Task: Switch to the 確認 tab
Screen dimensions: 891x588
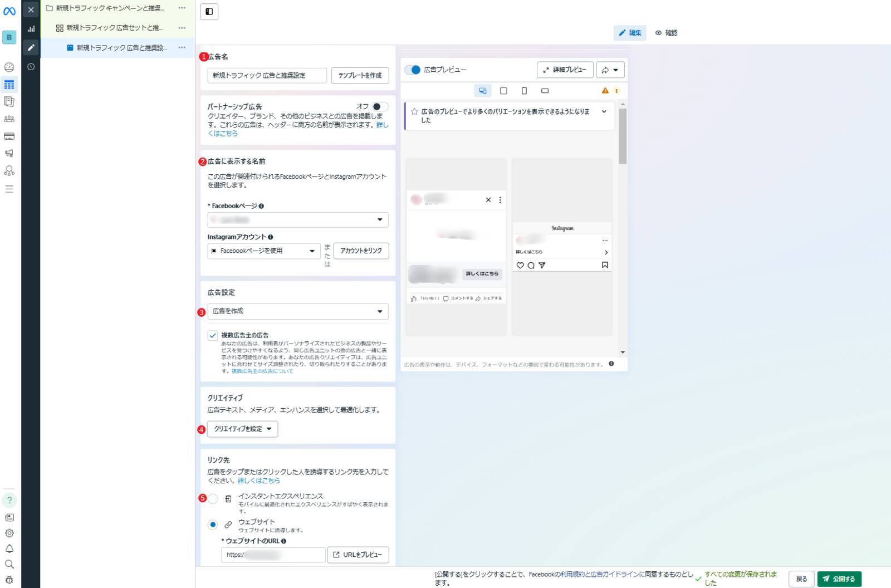Action: pyautogui.click(x=666, y=33)
